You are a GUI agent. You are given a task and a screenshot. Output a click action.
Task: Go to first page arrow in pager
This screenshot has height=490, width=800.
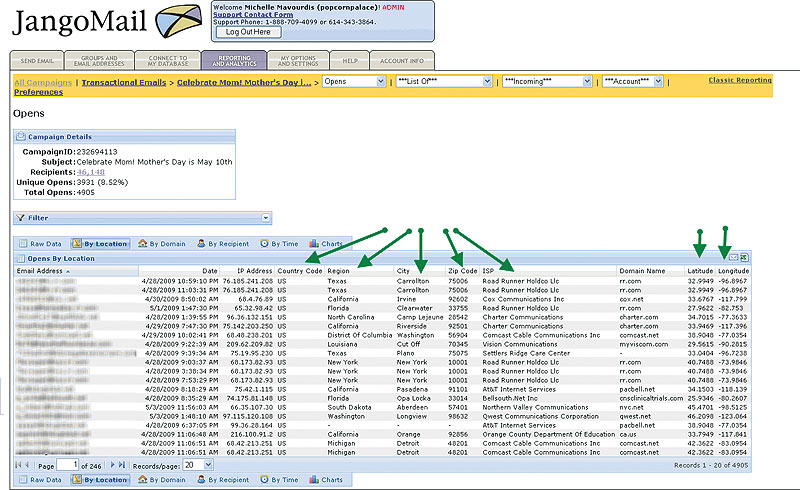click(x=18, y=465)
